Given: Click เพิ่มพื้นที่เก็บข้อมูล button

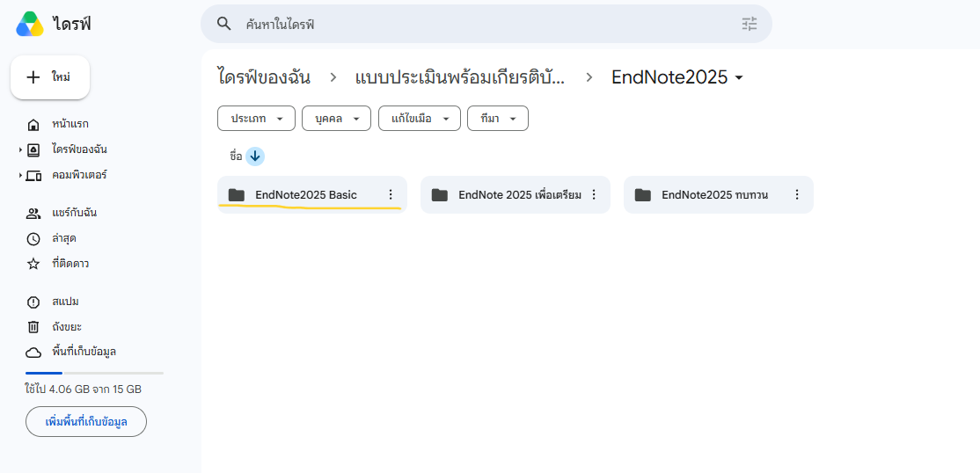Looking at the screenshot, I should 86,422.
